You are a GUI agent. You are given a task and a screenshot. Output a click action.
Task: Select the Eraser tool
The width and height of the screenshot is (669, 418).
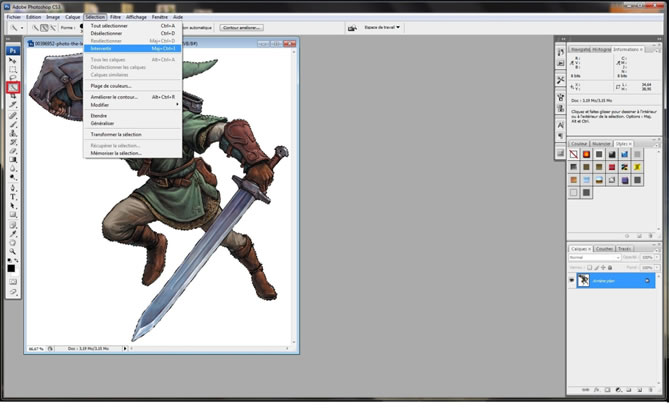(13, 151)
